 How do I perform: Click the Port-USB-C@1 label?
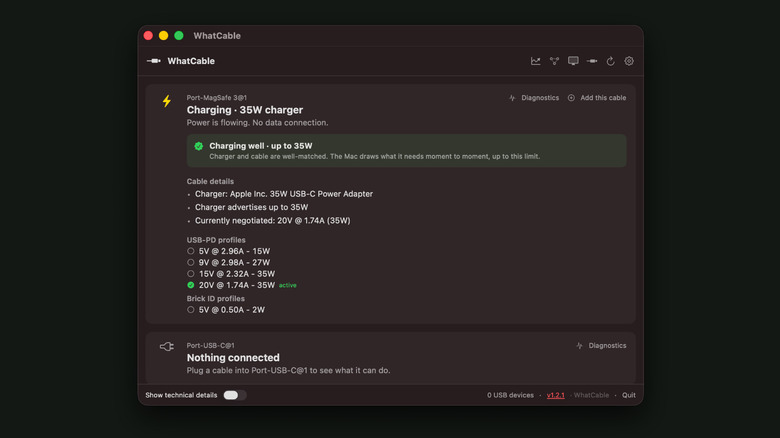(x=210, y=345)
